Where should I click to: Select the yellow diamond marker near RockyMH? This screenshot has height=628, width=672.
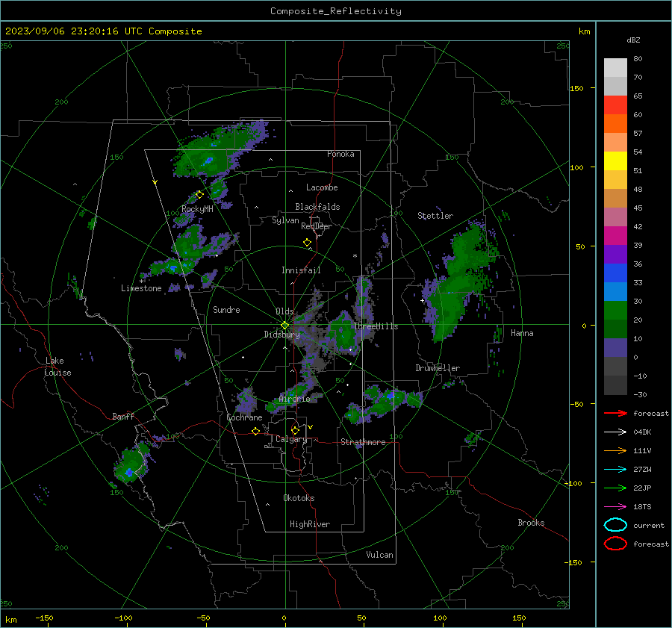coord(199,195)
